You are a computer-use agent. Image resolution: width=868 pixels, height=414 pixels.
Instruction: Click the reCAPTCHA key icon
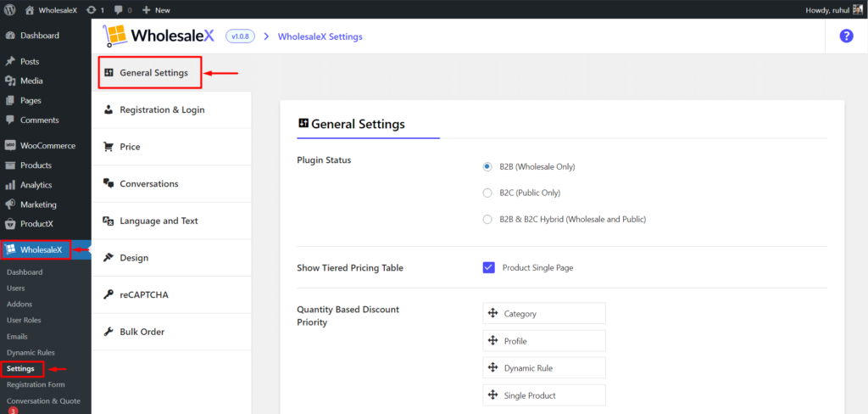[x=108, y=295]
